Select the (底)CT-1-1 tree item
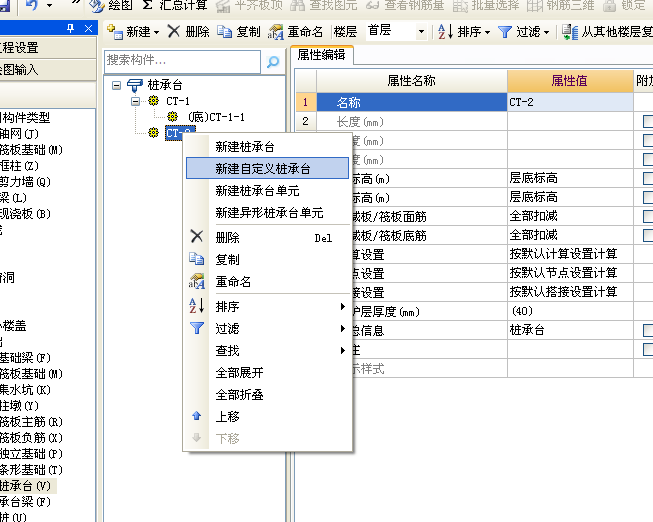This screenshot has height=522, width=653. coord(216,117)
